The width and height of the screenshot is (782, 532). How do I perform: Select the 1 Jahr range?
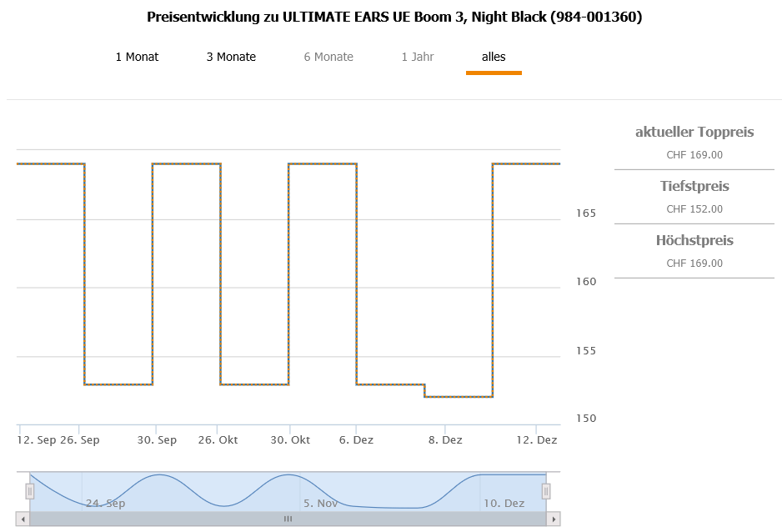point(417,57)
